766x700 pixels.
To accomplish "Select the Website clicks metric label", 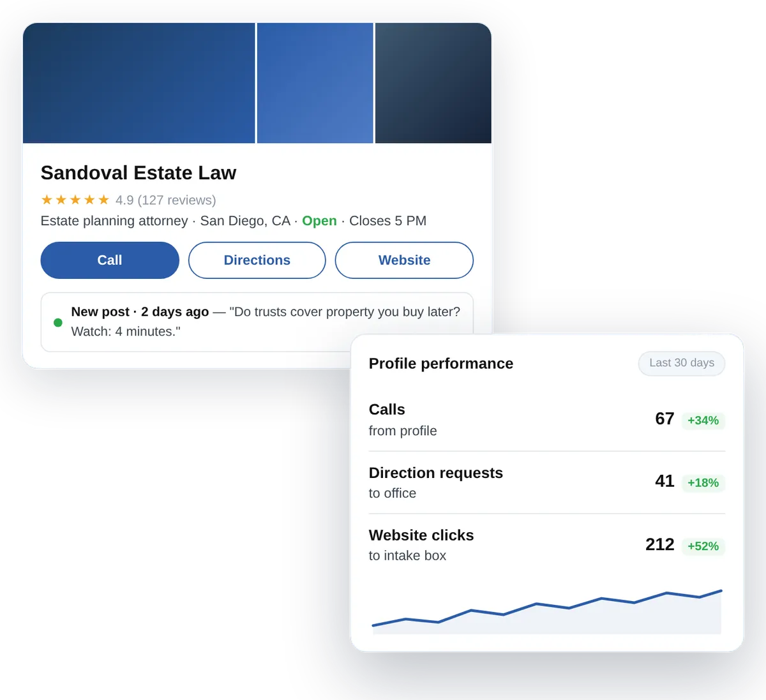I will pyautogui.click(x=421, y=535).
